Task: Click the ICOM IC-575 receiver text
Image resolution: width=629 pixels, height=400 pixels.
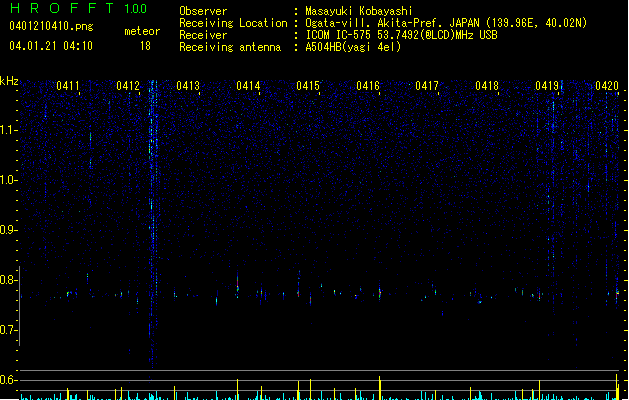Action: point(401,35)
